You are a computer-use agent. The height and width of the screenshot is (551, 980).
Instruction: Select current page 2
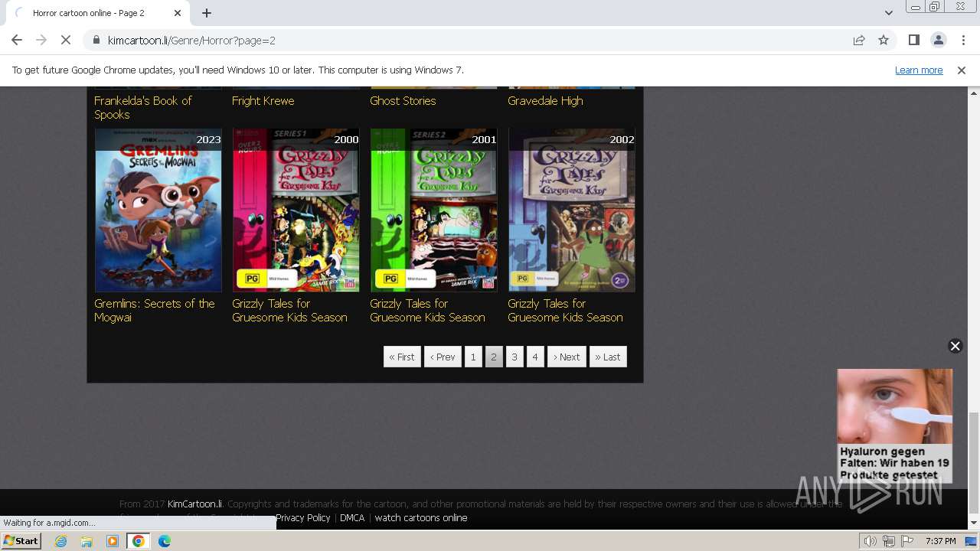tap(494, 357)
